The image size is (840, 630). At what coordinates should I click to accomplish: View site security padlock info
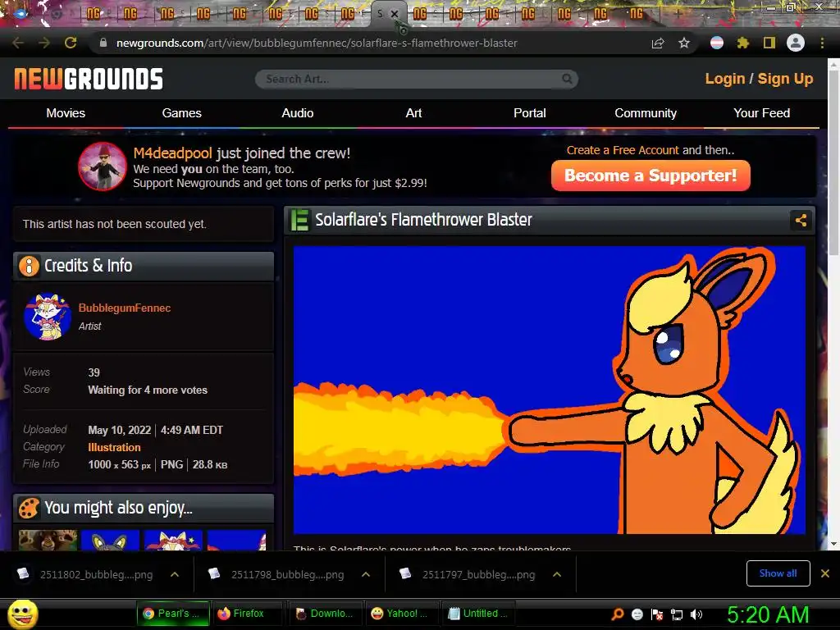tap(103, 43)
